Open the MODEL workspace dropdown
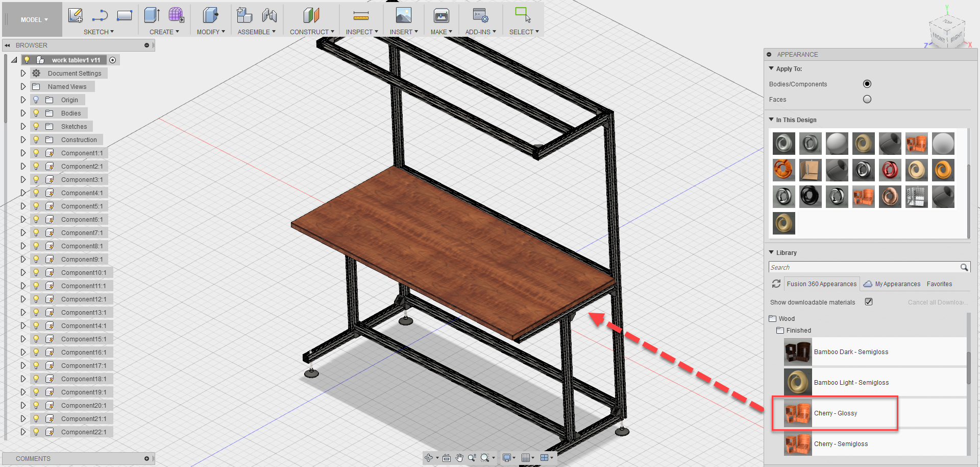Screen dimensions: 980x467 pyautogui.click(x=32, y=19)
